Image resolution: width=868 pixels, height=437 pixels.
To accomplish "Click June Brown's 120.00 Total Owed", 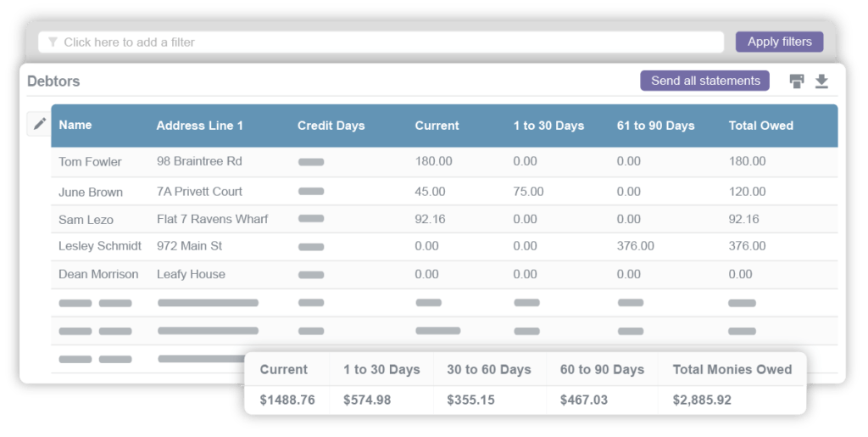I will (x=748, y=192).
